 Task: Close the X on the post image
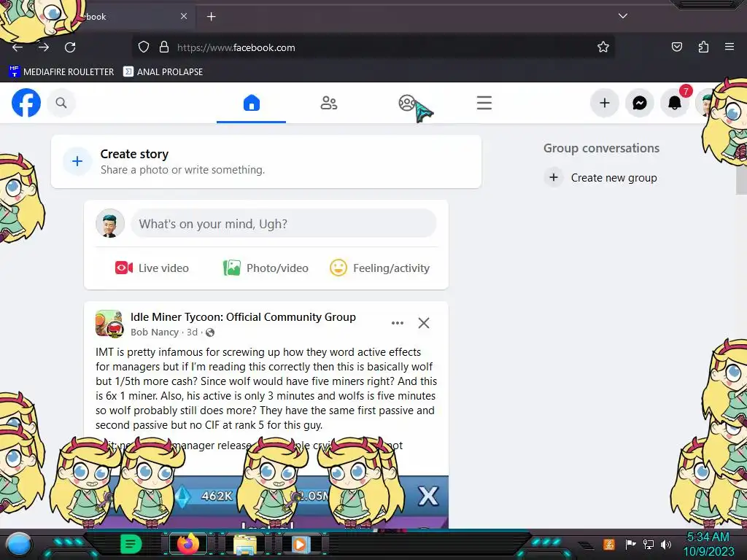pyautogui.click(x=427, y=496)
